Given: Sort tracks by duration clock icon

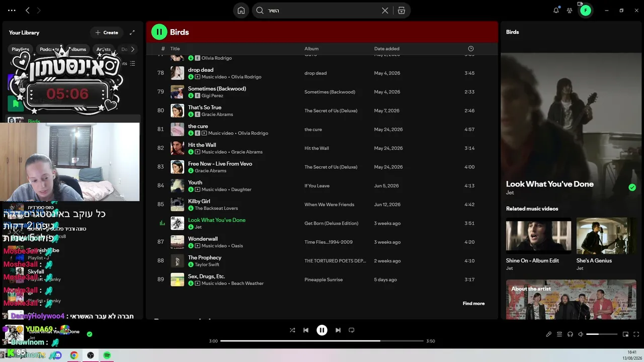Looking at the screenshot, I should click(471, 49).
